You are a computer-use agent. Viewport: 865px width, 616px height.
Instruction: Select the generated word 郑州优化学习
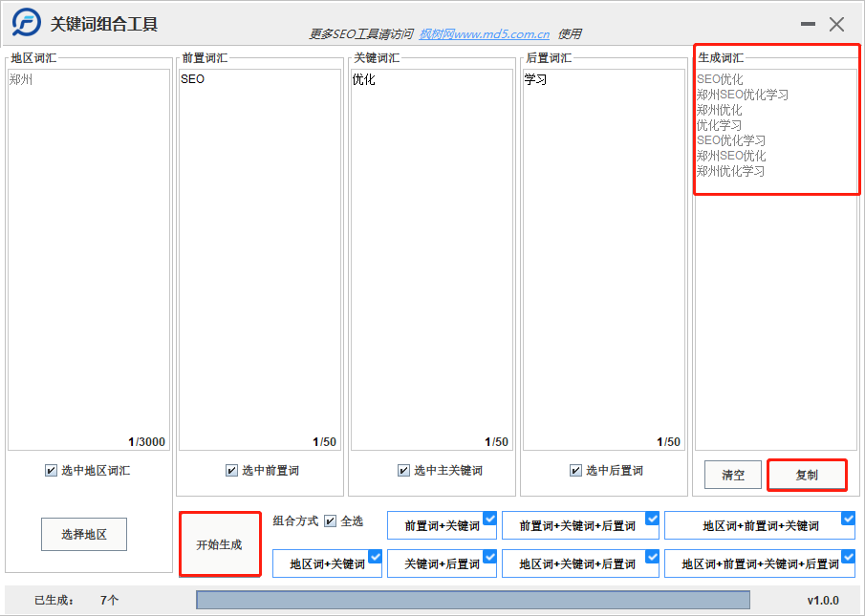coord(731,171)
